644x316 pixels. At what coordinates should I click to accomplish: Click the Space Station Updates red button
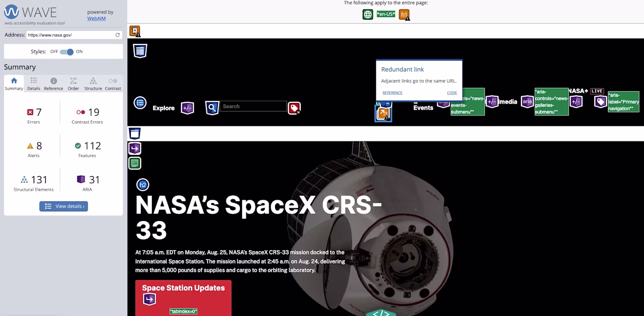183,298
